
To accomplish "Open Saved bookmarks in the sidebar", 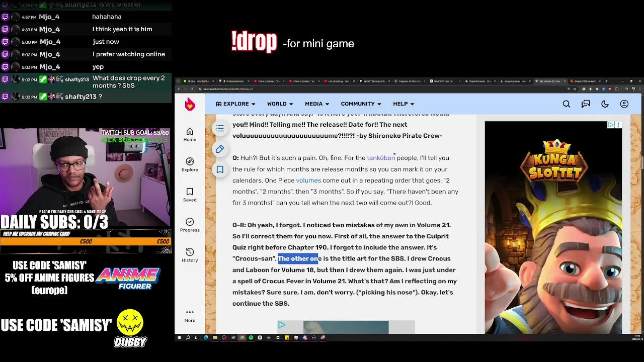I will (x=190, y=195).
